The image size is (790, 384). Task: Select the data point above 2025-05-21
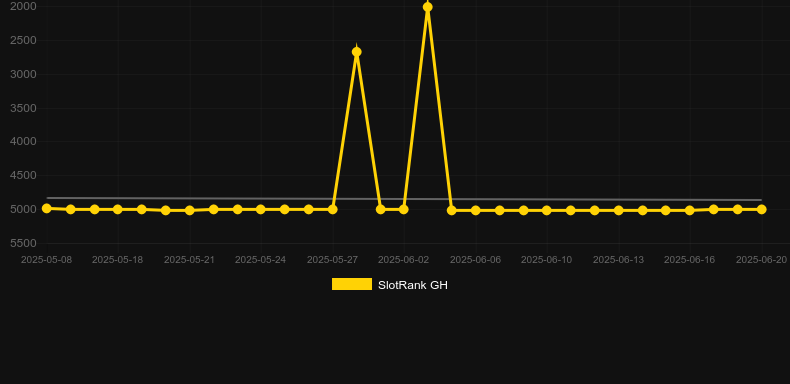(189, 210)
